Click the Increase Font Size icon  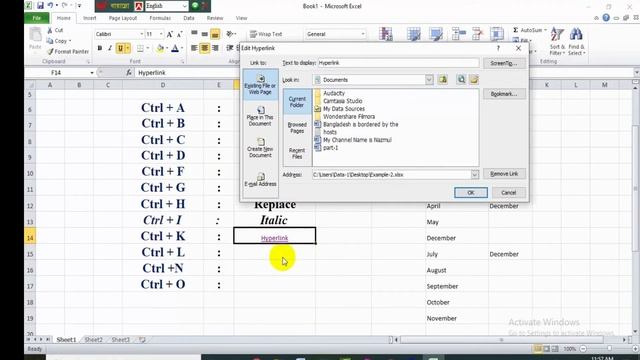(x=170, y=34)
